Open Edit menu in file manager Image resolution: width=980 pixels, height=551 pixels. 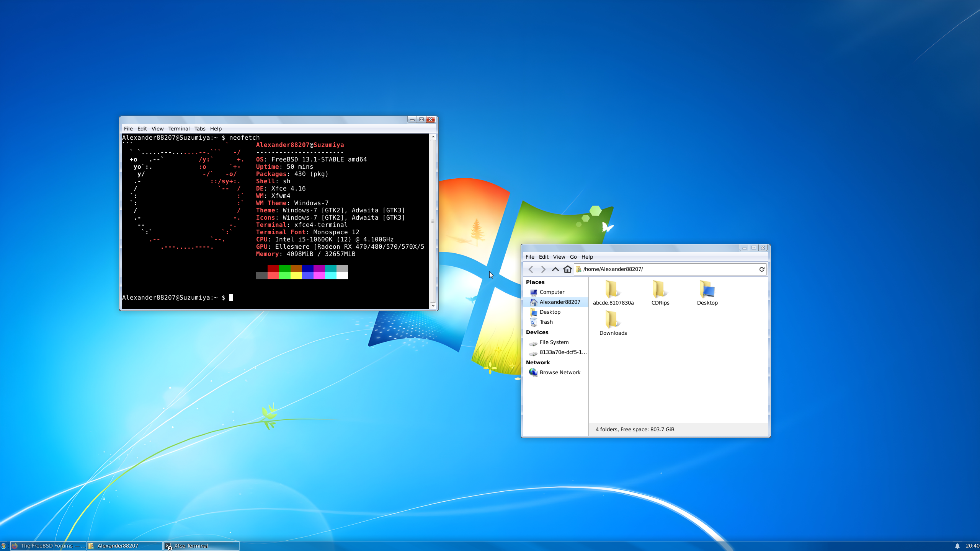click(x=544, y=257)
